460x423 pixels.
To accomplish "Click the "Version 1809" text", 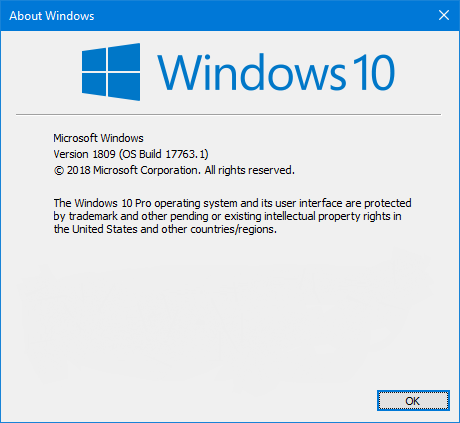I will [84, 154].
